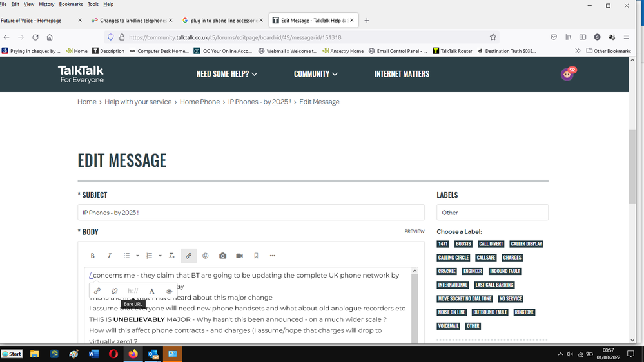
Task: Clear text formatting in editor
Action: point(171,256)
